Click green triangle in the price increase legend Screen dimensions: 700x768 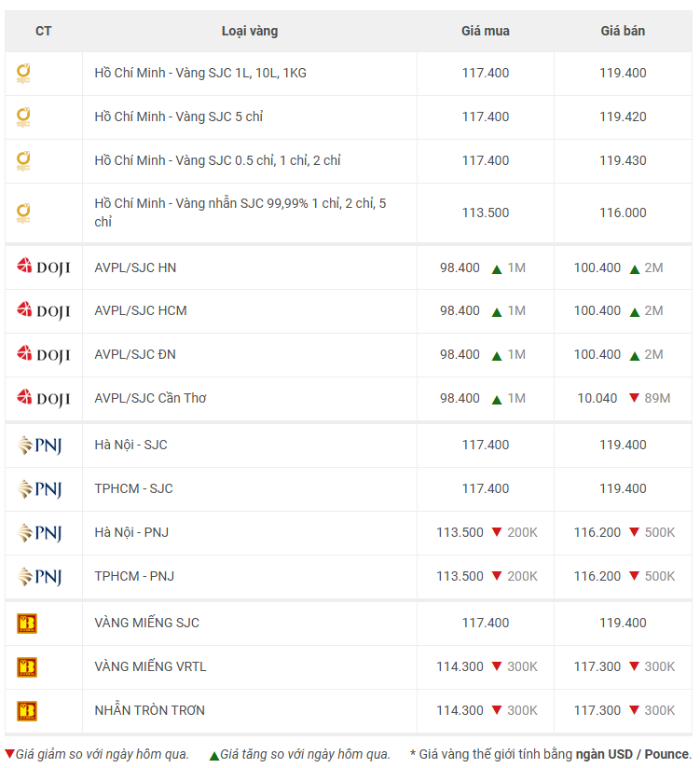pyautogui.click(x=214, y=756)
